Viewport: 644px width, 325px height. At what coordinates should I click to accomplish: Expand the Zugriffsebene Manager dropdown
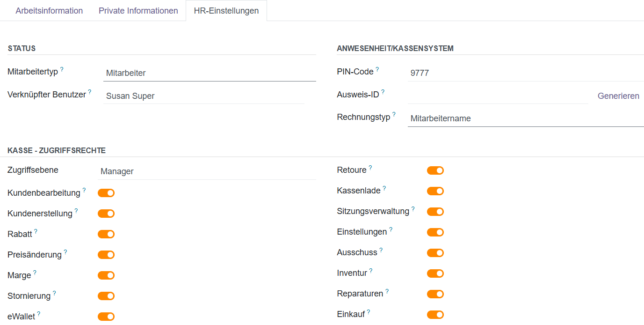tap(208, 171)
